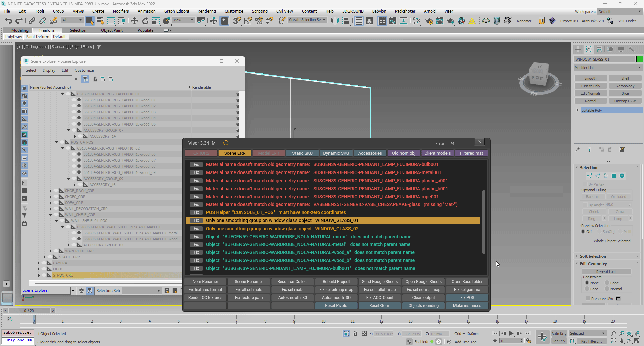Screen dimensions: 644x346
Task: Select Element sub-object level icon
Action: (622, 176)
